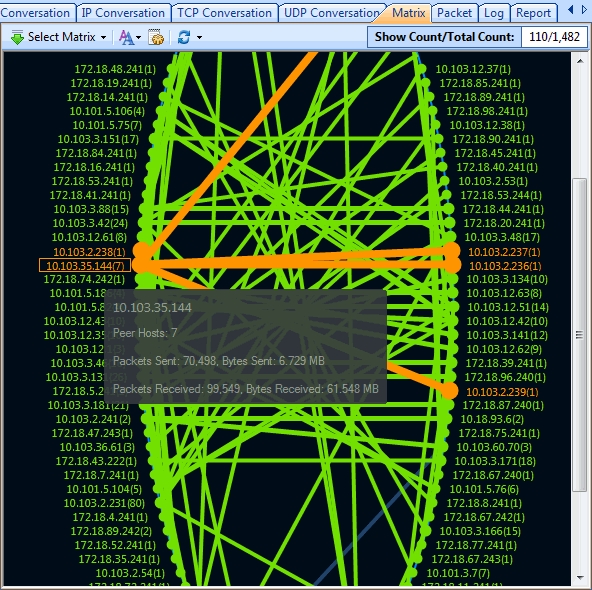Click the matrix settings notepad icon
592x590 pixels.
156,37
